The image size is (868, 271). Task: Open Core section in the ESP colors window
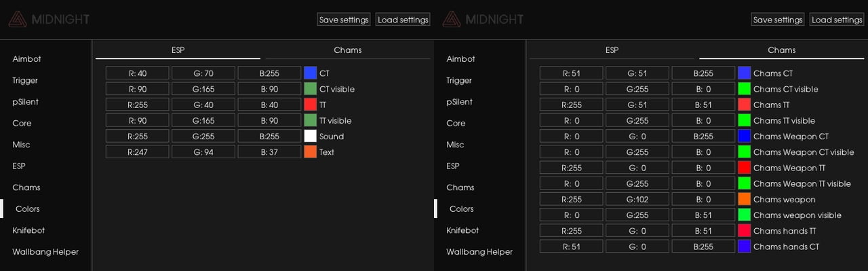22,123
